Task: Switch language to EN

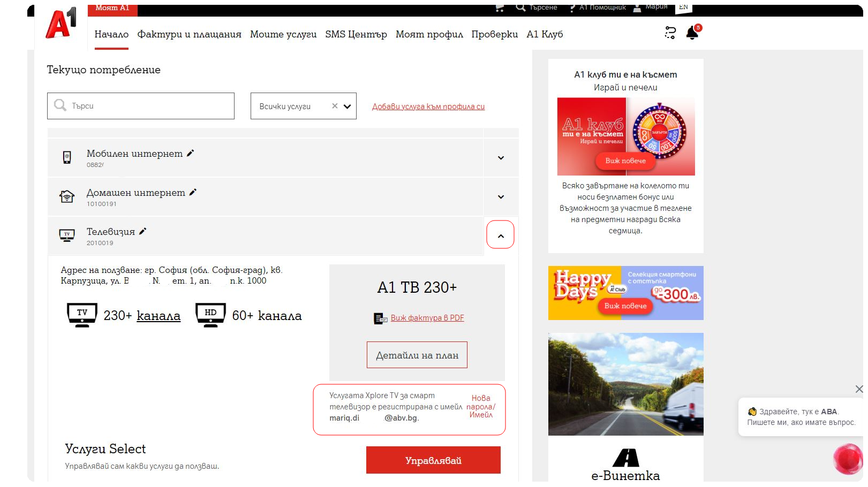Action: [683, 7]
